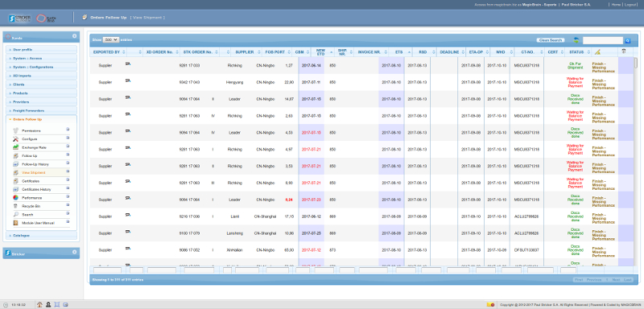Click the user icon in bottom status bar

[x=48, y=304]
